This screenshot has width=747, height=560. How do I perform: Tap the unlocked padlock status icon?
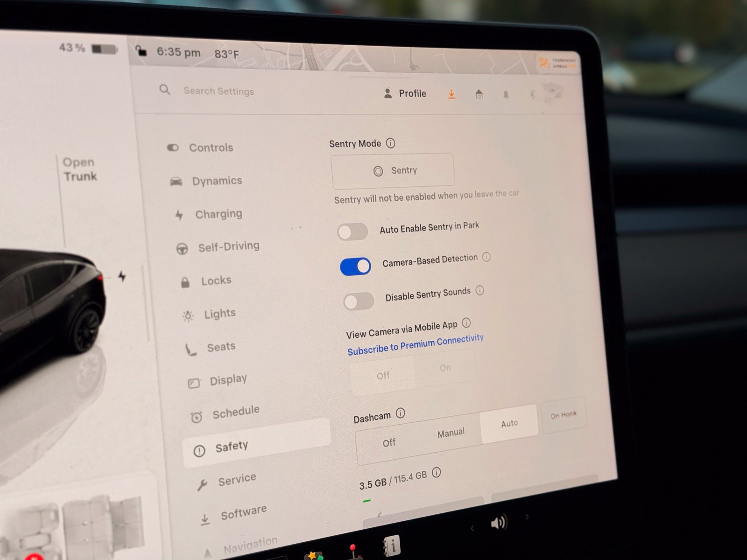point(141,50)
